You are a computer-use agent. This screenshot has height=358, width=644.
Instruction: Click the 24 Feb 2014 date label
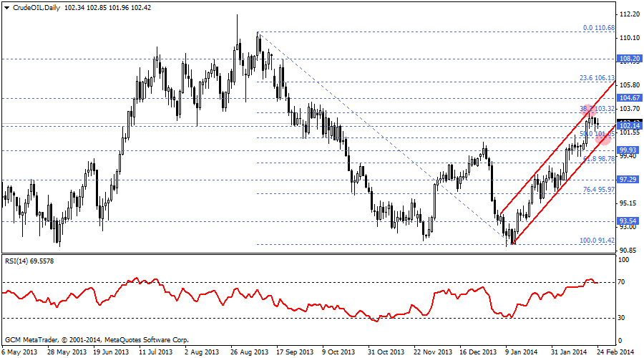(614, 352)
